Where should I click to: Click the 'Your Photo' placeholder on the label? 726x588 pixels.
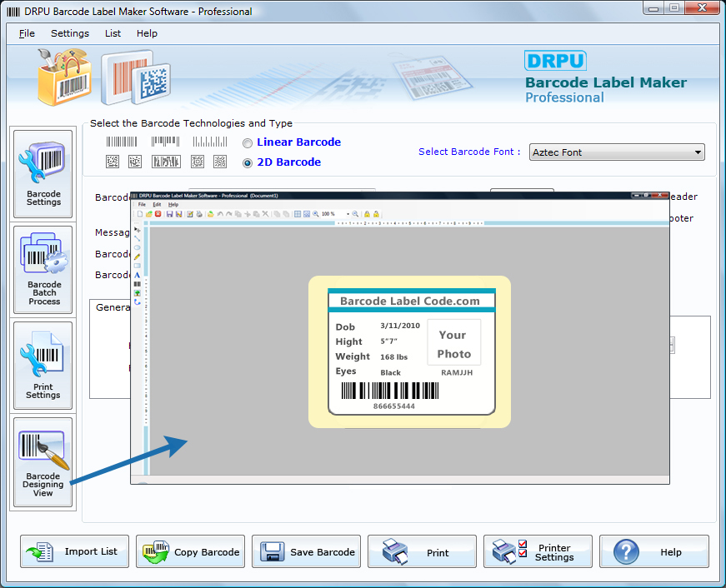453,344
